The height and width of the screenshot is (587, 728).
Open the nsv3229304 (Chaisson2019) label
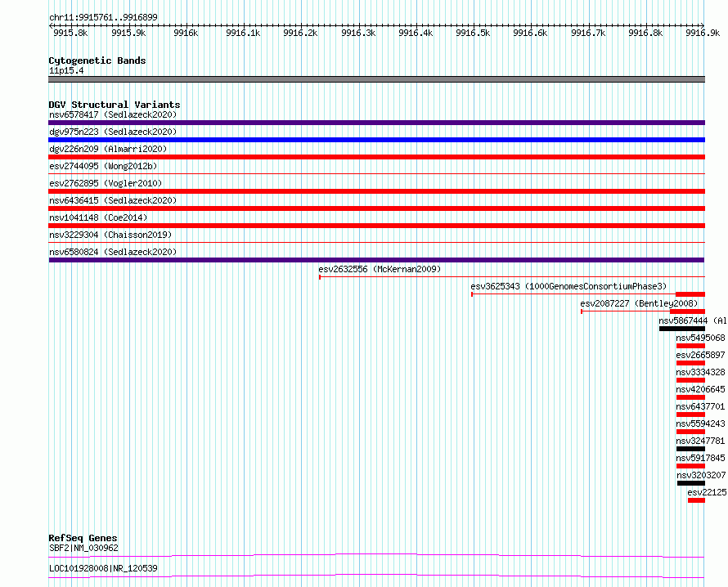click(x=110, y=235)
